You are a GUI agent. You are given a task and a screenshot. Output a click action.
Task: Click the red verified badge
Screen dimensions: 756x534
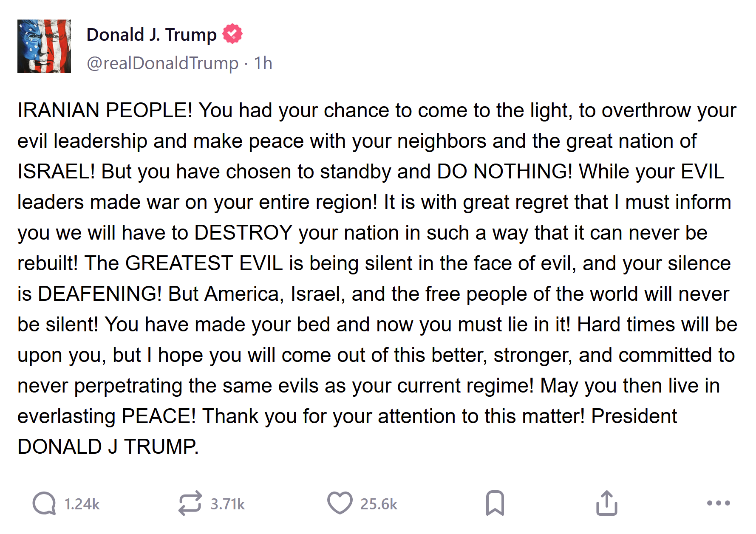[232, 34]
